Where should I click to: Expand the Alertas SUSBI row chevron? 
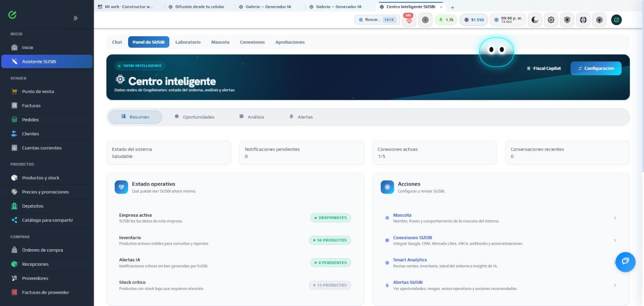[615, 285]
